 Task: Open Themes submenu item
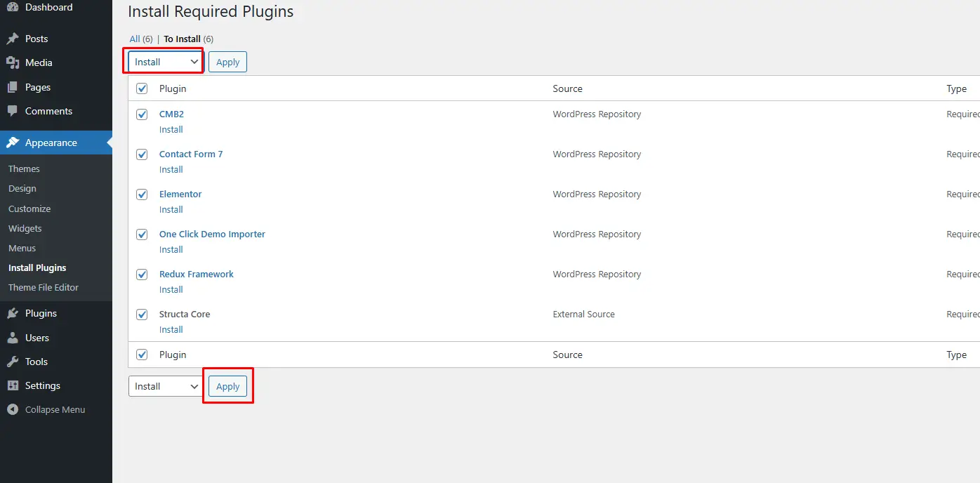pyautogui.click(x=24, y=168)
